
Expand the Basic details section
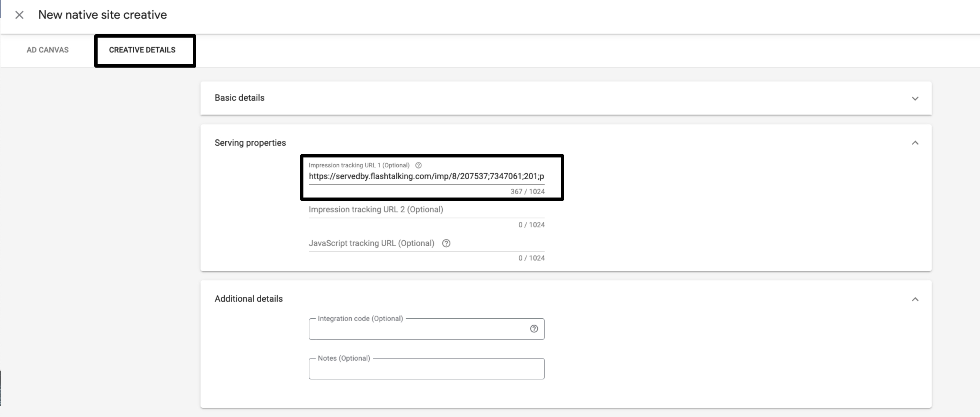pyautogui.click(x=915, y=98)
